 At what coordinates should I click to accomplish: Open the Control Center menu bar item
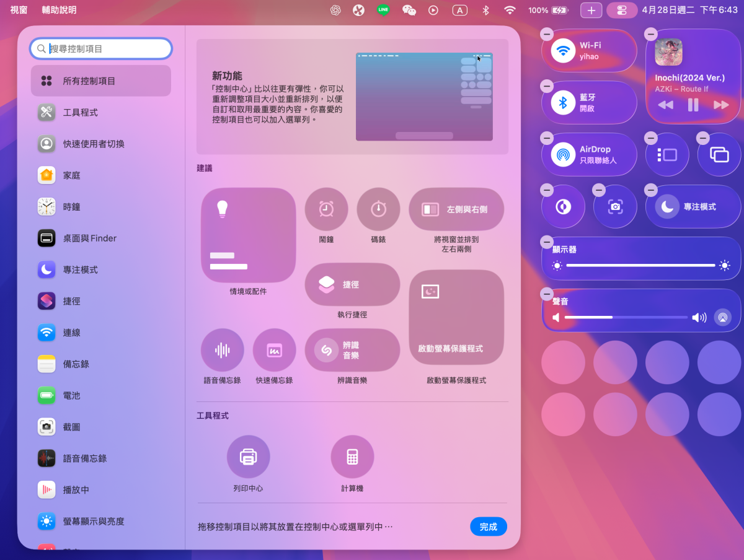(622, 10)
